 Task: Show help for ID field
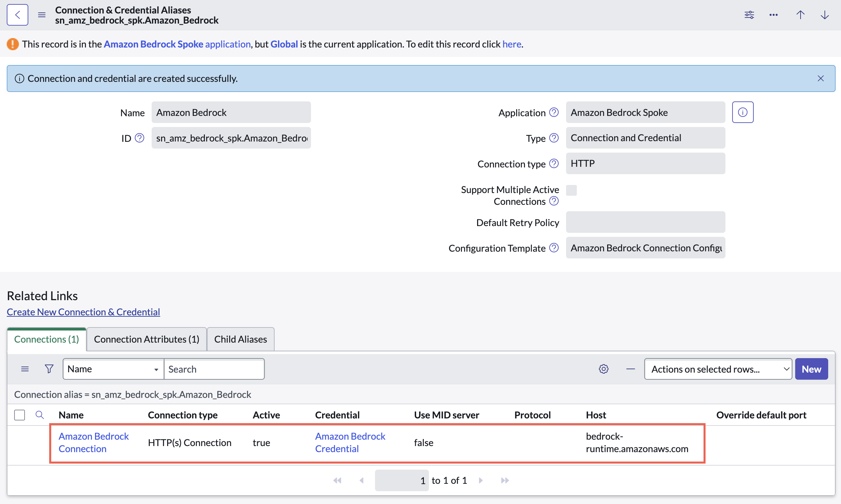point(139,138)
